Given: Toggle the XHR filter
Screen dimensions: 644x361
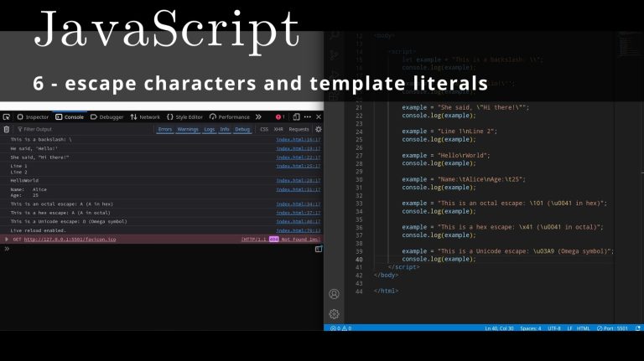Looking at the screenshot, I should click(x=278, y=129).
